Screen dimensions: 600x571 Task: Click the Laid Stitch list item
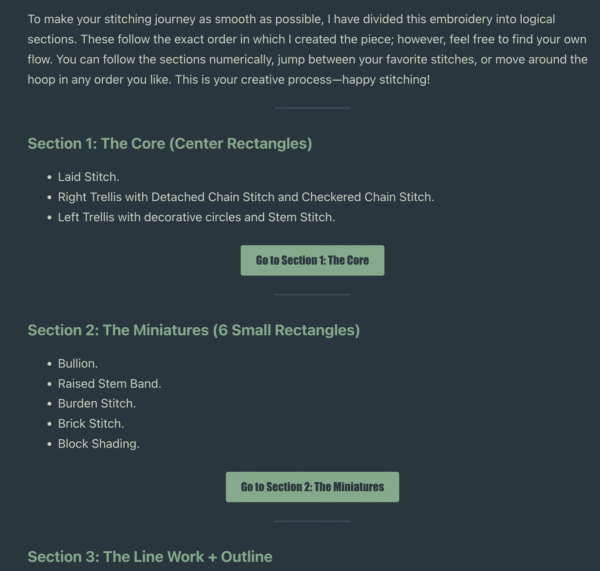(x=88, y=177)
